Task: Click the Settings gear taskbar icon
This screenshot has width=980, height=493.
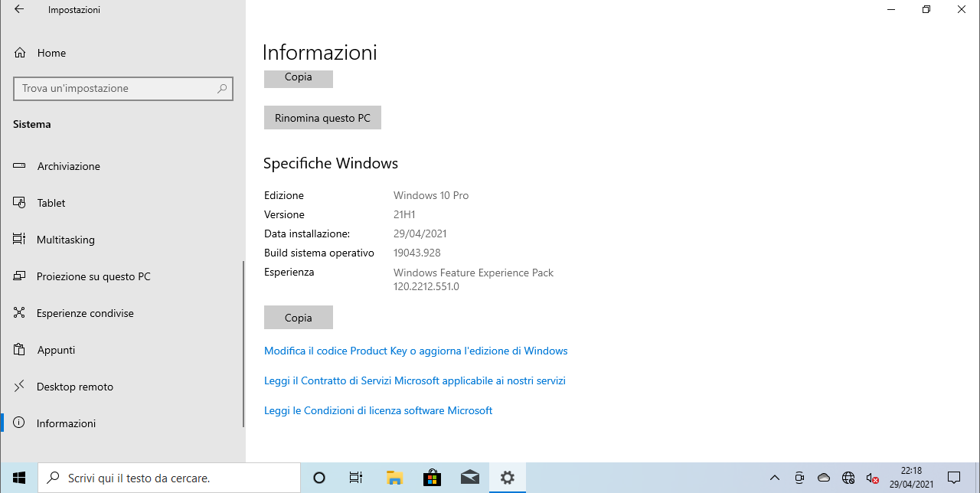Action: click(x=507, y=478)
